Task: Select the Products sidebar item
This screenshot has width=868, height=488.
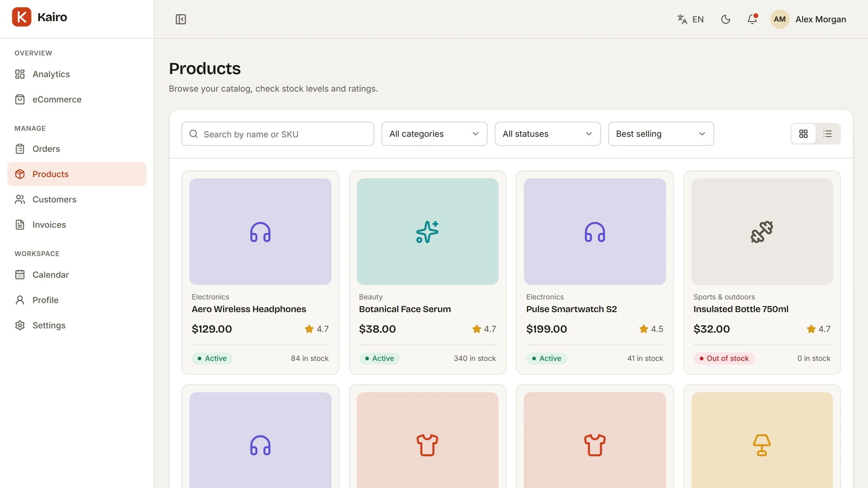Action: click(x=77, y=174)
